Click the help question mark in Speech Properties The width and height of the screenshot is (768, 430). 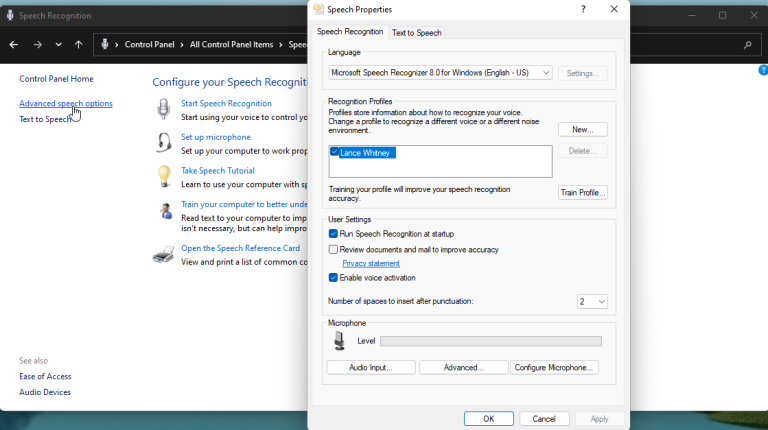(583, 9)
